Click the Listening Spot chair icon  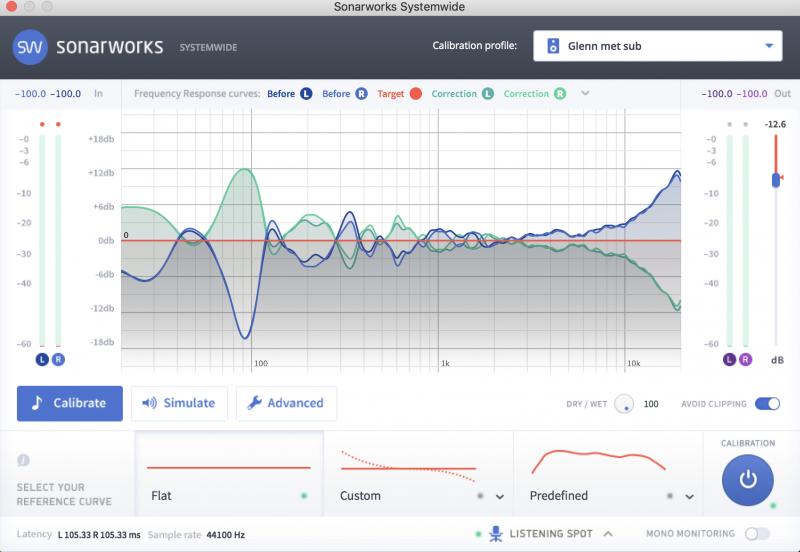click(x=495, y=534)
